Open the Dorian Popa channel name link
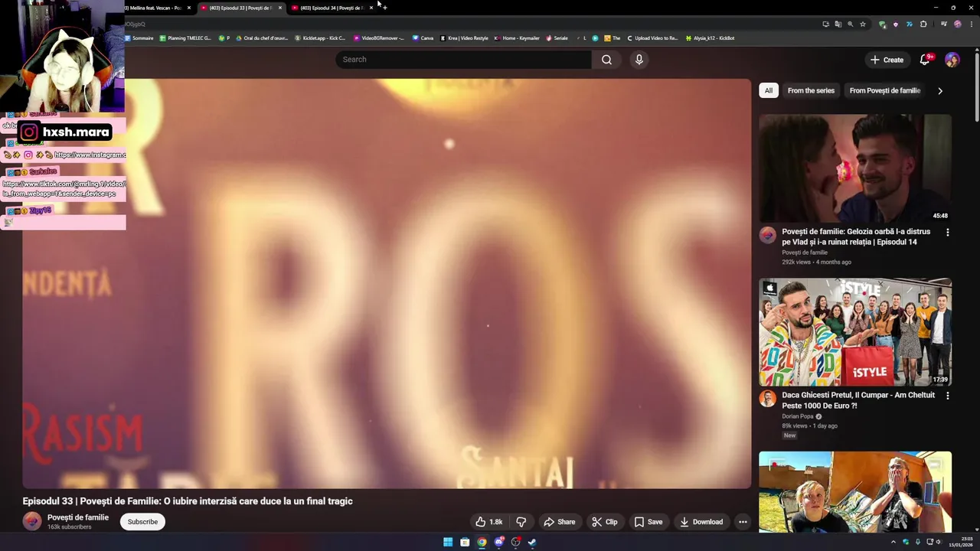Viewport: 980px width, 551px height. point(799,416)
